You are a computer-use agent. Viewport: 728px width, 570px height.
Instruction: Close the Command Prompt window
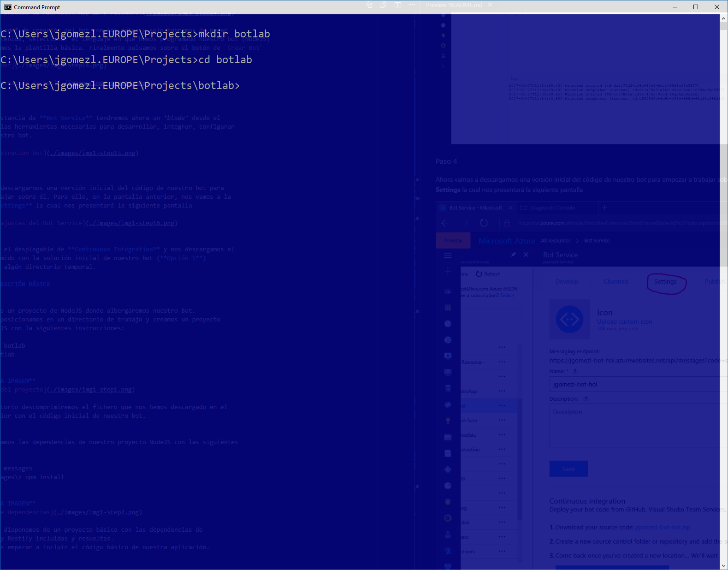717,7
